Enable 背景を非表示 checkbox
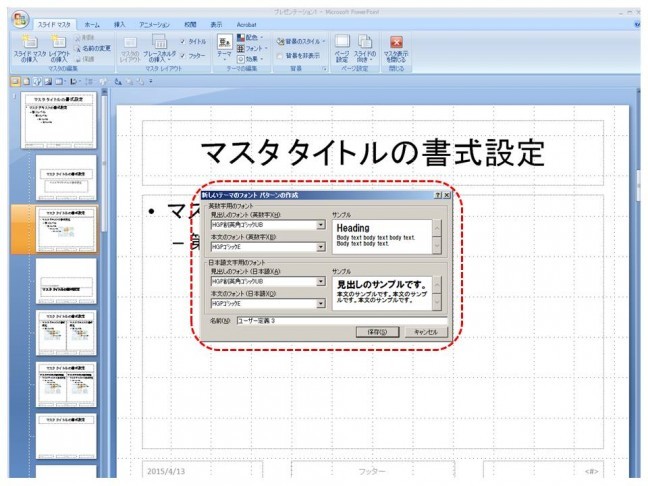 pyautogui.click(x=280, y=56)
